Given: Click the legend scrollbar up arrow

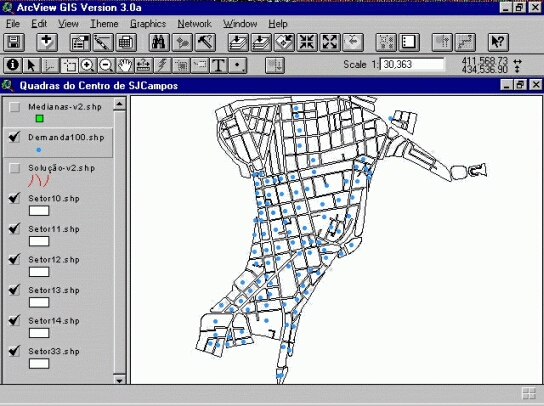Looking at the screenshot, I should coord(119,104).
